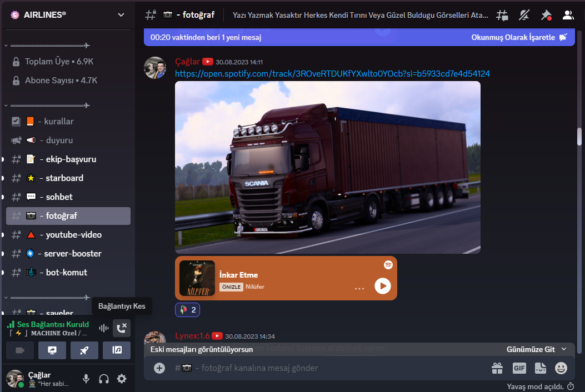Open user settings gear
This screenshot has width=585, height=392.
click(x=122, y=379)
